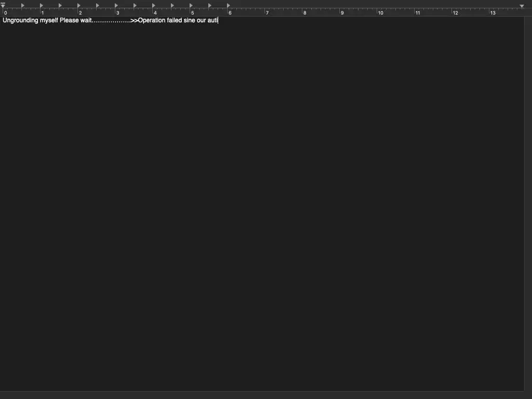Select the tab stop at 3.5 inches
The height and width of the screenshot is (399, 532).
coord(135,5)
